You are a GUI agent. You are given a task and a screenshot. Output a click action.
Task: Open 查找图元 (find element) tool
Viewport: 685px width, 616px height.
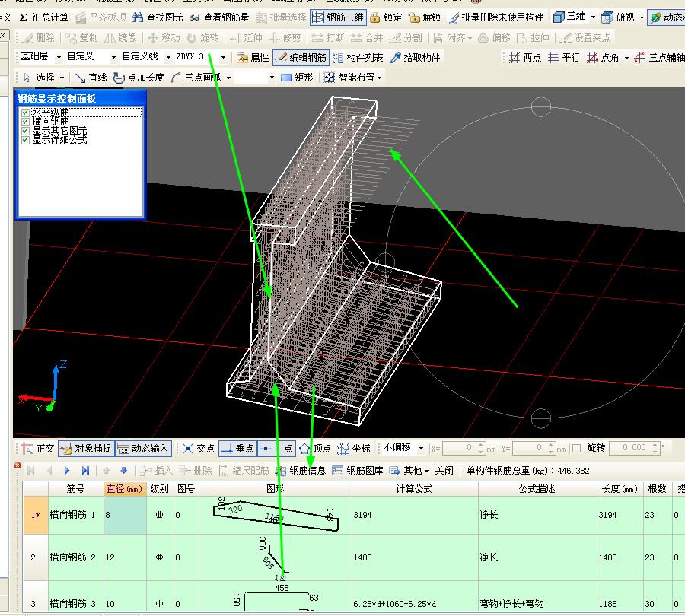point(158,17)
